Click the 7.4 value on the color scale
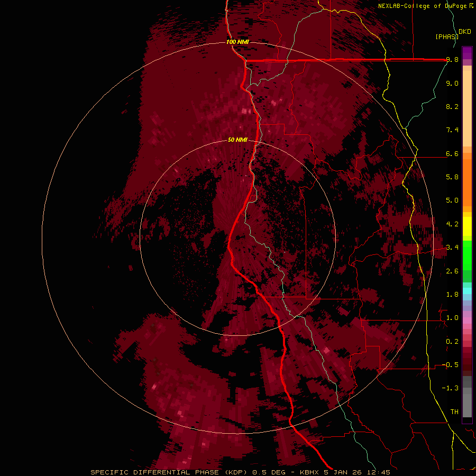 pos(452,130)
